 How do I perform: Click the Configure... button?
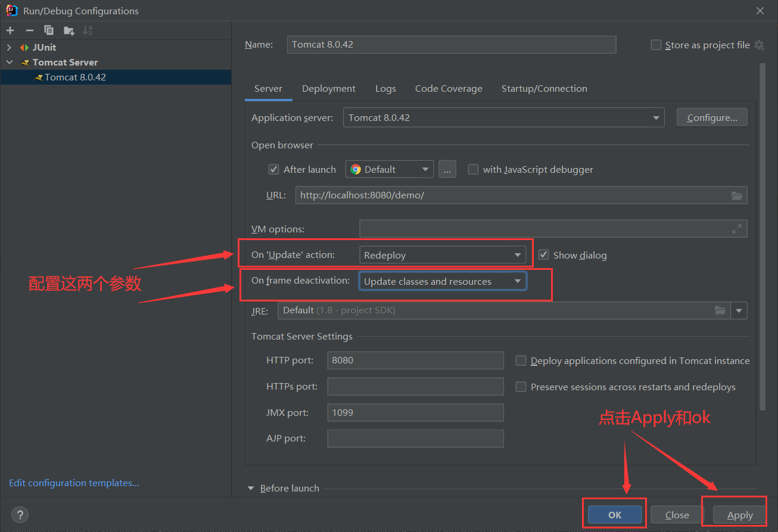712,117
